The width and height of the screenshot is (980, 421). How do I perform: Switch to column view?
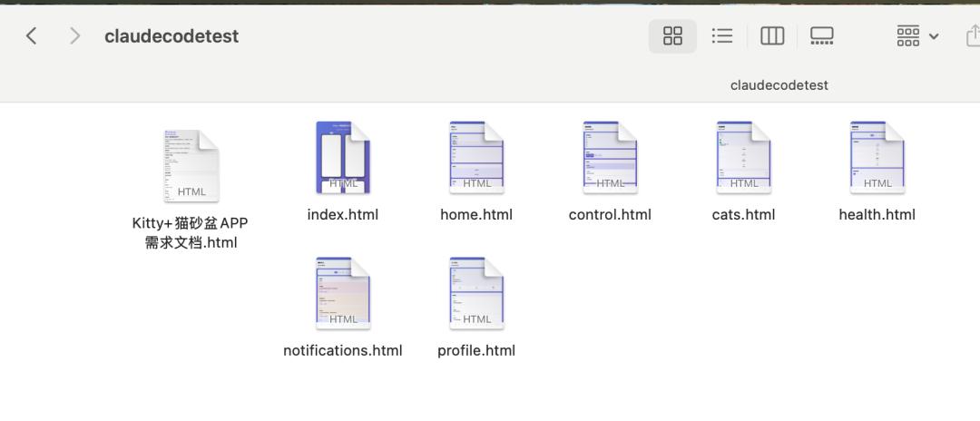coord(772,35)
